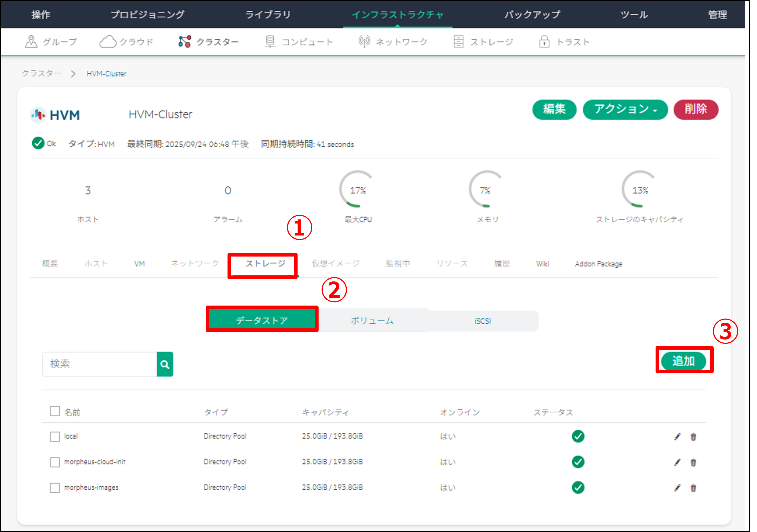This screenshot has width=757, height=532.
Task: Open the クラウド cloud icon section
Action: coord(108,42)
